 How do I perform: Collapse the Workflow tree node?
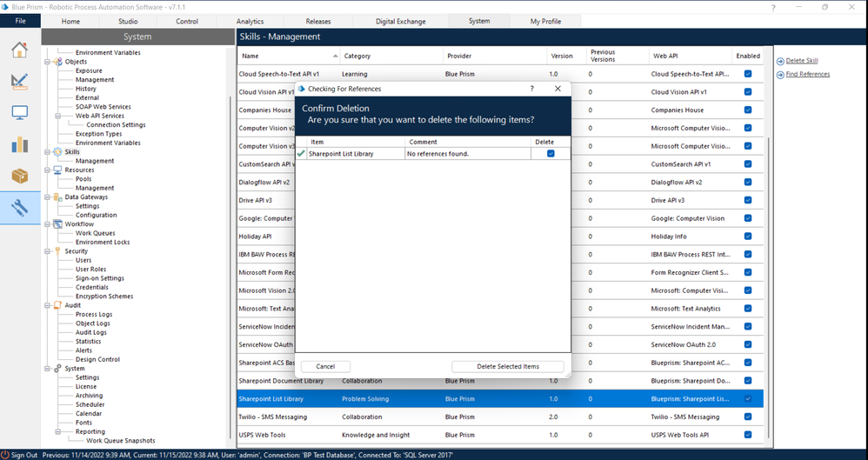(48, 224)
